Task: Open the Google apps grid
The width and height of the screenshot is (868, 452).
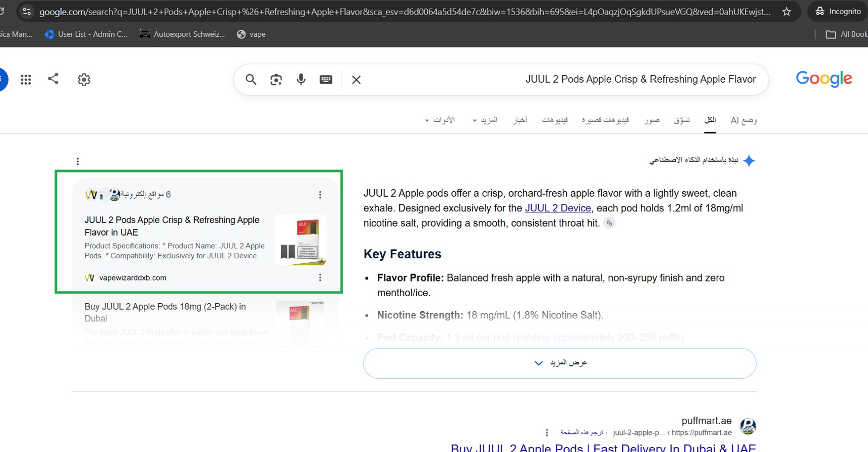Action: pos(26,79)
